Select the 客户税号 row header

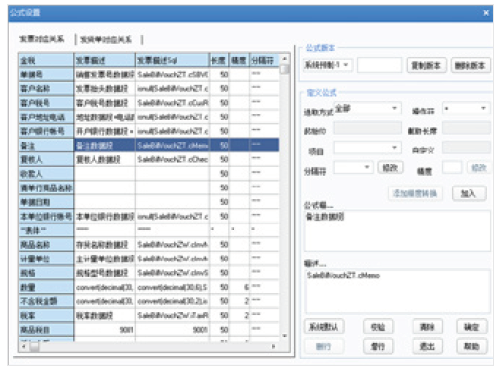[46, 103]
